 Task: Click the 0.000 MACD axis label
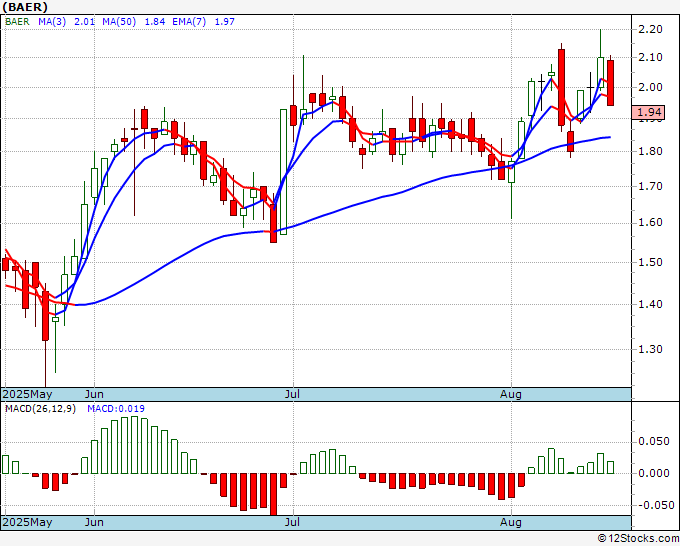654,473
